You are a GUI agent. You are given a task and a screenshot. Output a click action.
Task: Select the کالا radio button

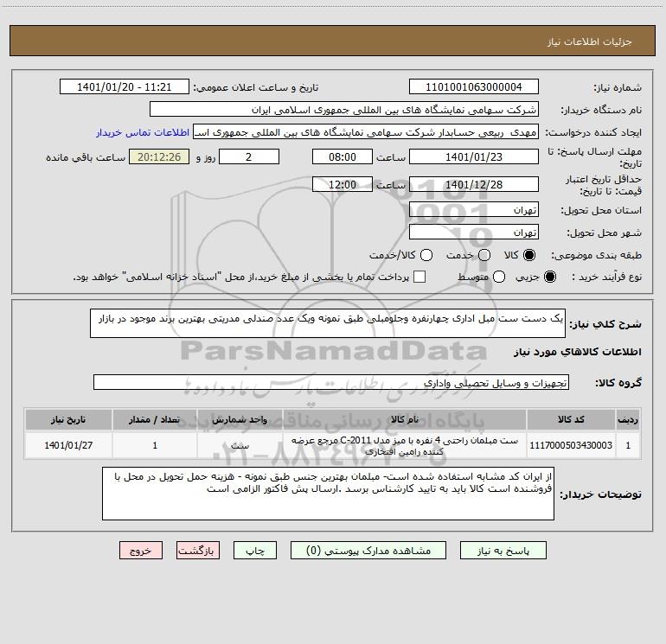[529, 255]
